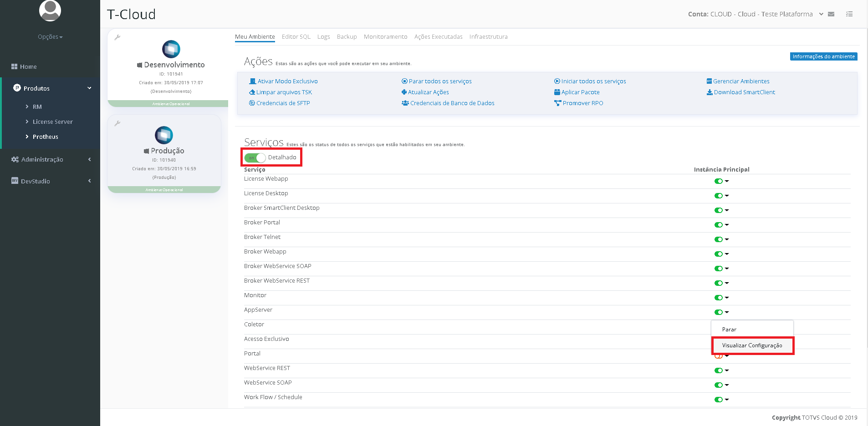Open dropdown arrow for AppServer service
This screenshot has height=426, width=868.
727,312
